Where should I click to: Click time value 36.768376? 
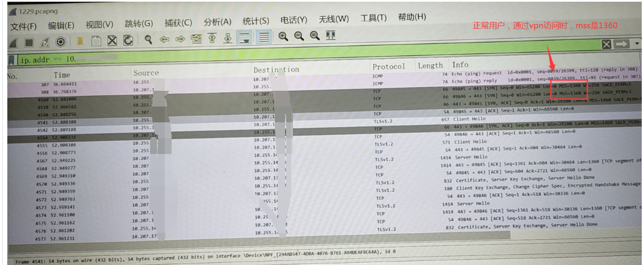click(67, 91)
